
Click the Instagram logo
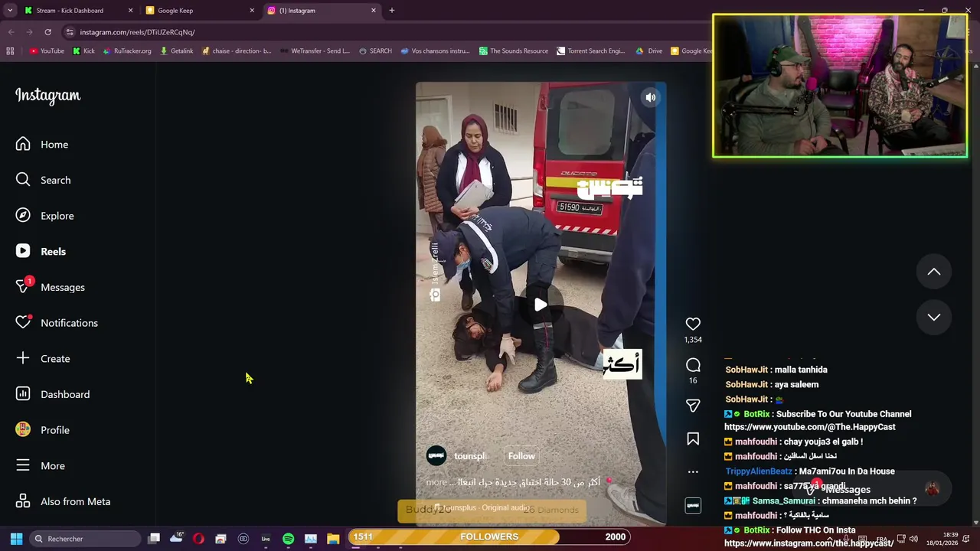point(47,96)
